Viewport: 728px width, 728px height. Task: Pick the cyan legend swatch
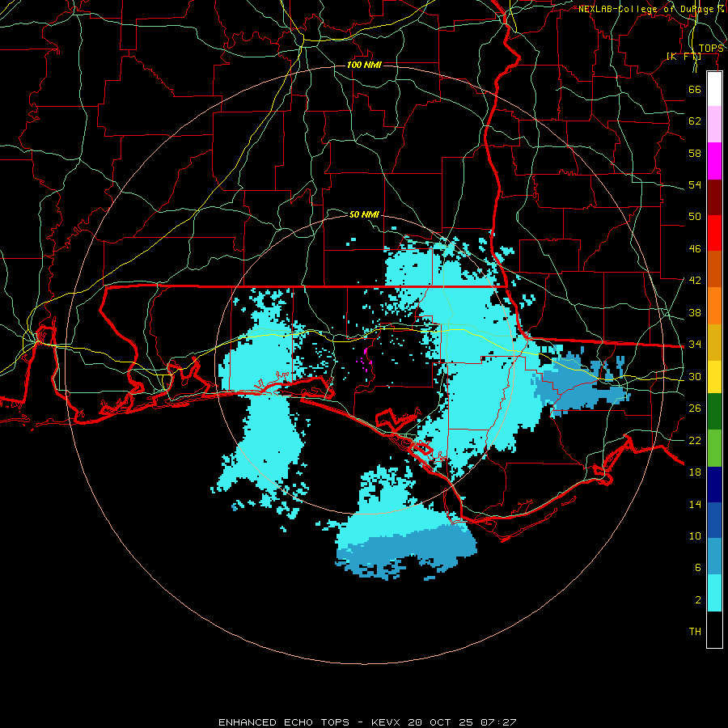714,593
